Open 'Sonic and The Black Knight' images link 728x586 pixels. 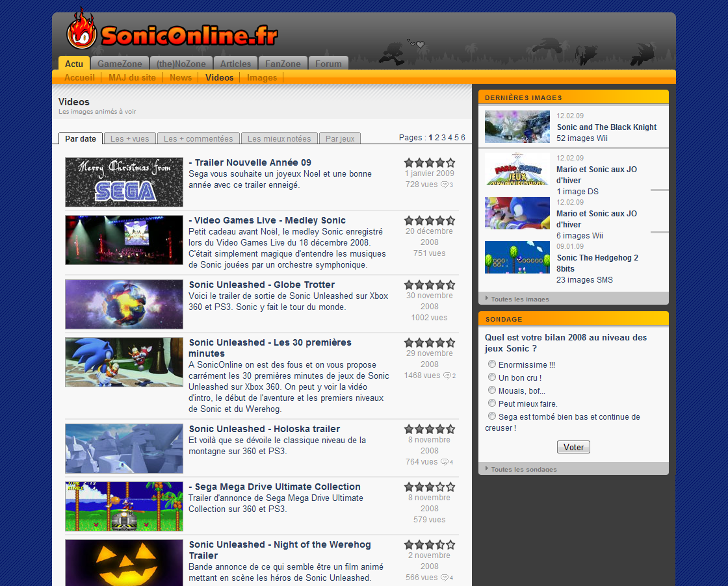coord(606,127)
